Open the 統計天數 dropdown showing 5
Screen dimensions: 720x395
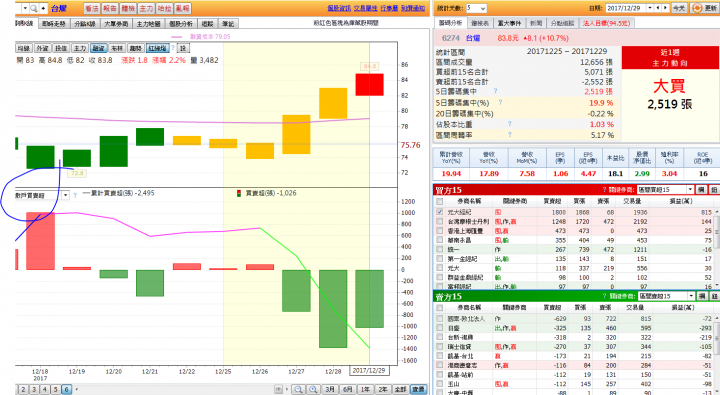pyautogui.click(x=476, y=8)
